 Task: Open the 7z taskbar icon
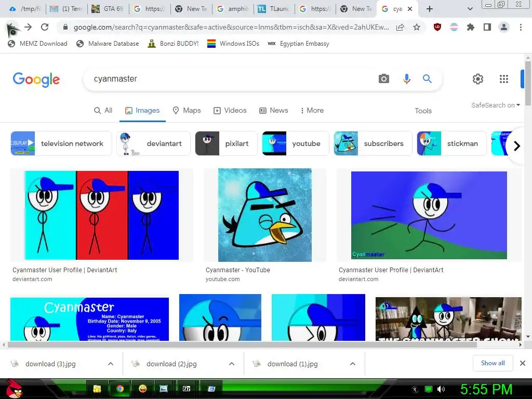click(187, 389)
